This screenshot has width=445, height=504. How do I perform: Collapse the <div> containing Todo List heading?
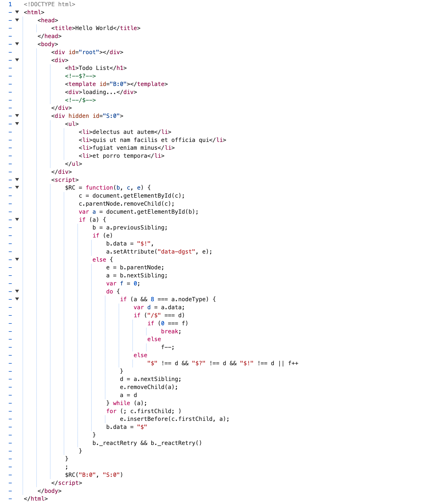(x=17, y=60)
